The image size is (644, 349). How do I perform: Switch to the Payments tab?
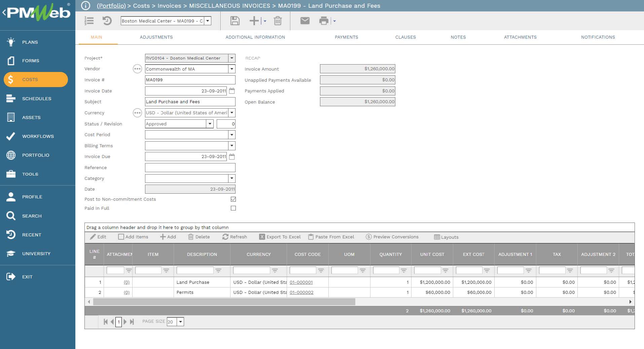(x=346, y=37)
